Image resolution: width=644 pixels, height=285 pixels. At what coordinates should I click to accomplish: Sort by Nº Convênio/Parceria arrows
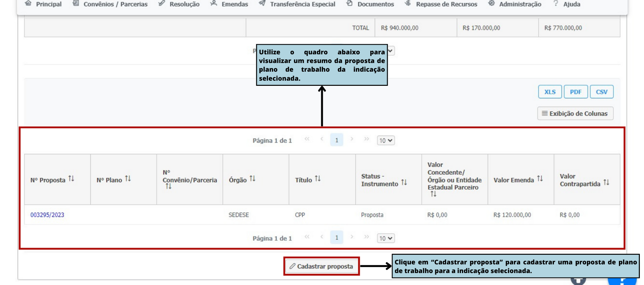pyautogui.click(x=168, y=187)
